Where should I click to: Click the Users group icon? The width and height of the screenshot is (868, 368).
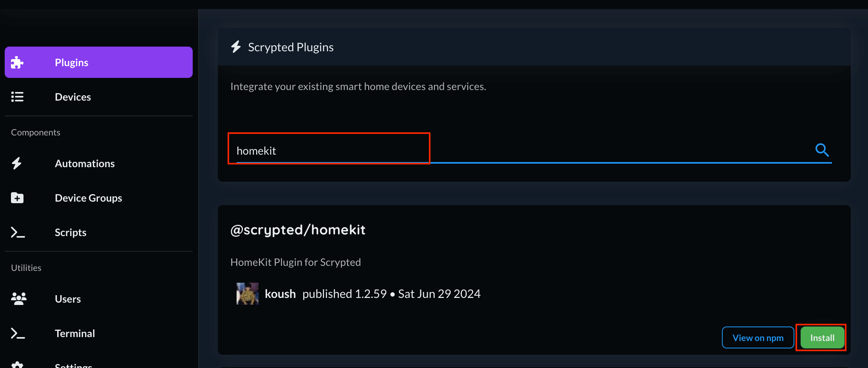point(18,299)
